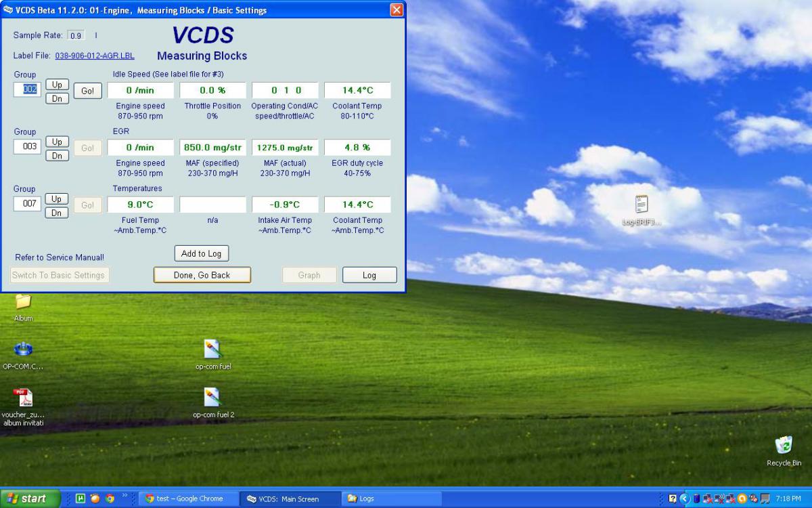
Task: Click the taskbar clock showing 7:18 PM
Action: coord(788,499)
